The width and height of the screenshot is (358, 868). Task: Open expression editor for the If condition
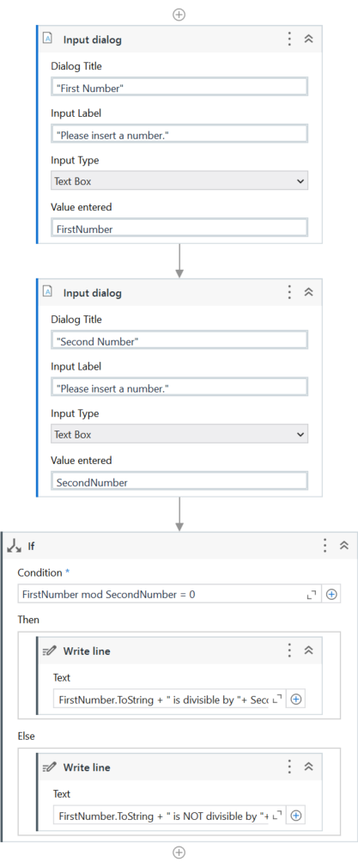pos(312,594)
